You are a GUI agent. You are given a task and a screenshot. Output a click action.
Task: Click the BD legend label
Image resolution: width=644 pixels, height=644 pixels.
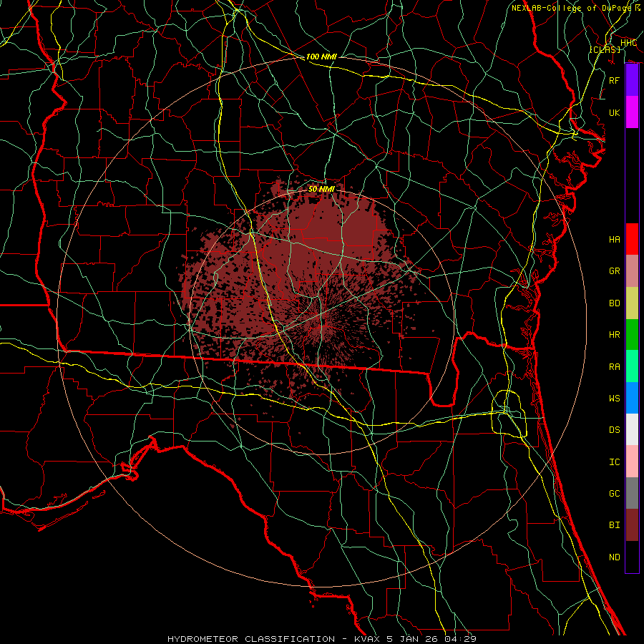[x=615, y=303]
